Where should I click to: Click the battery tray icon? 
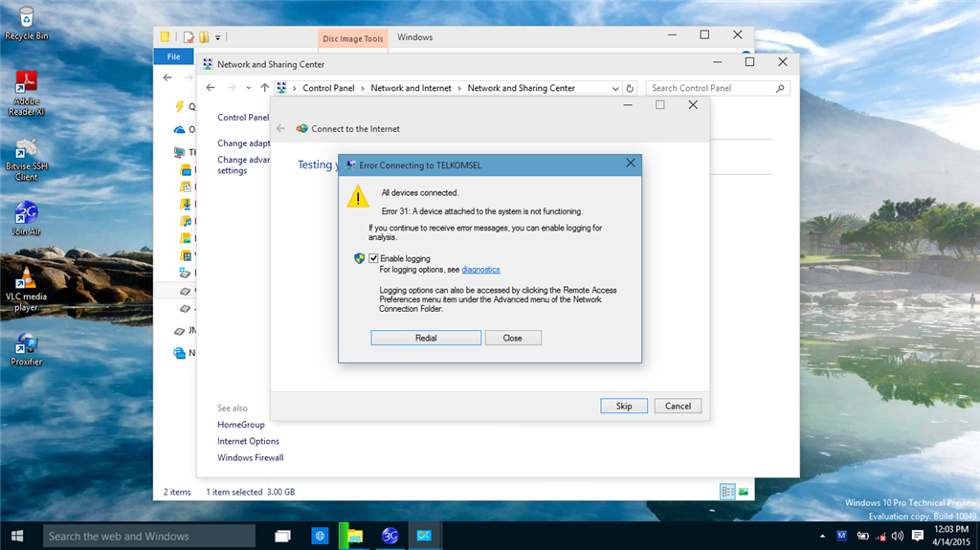point(862,536)
